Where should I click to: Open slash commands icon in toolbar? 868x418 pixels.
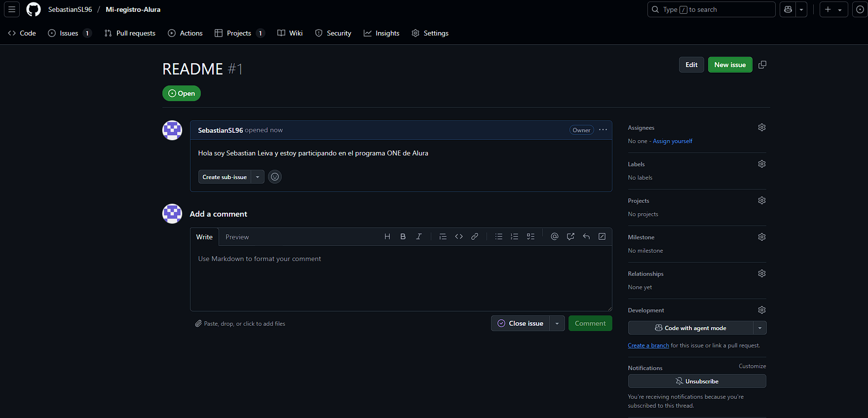(602, 236)
